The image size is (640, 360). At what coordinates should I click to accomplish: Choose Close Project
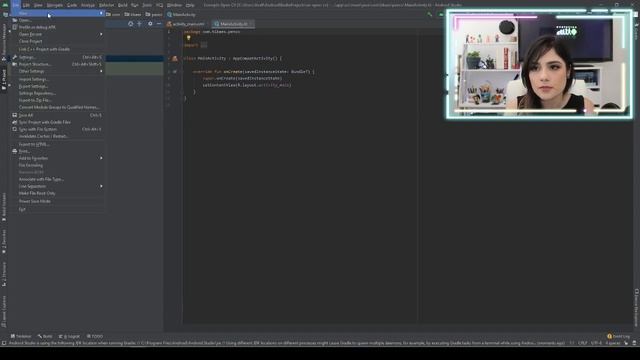[x=58, y=41]
